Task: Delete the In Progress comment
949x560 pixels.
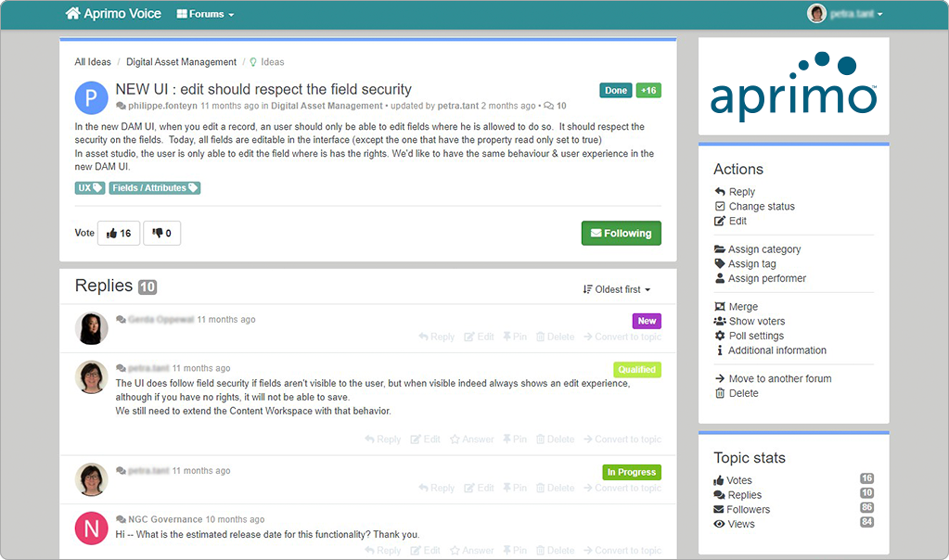Action: coord(555,488)
